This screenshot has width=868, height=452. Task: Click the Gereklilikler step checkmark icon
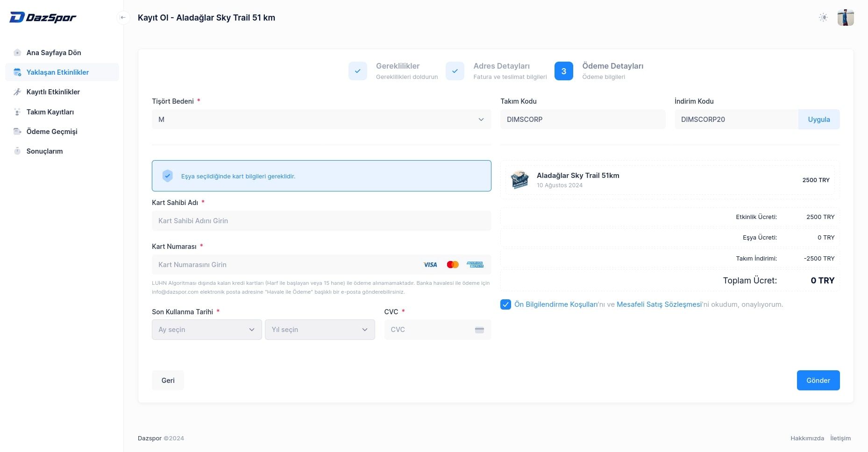click(x=357, y=71)
